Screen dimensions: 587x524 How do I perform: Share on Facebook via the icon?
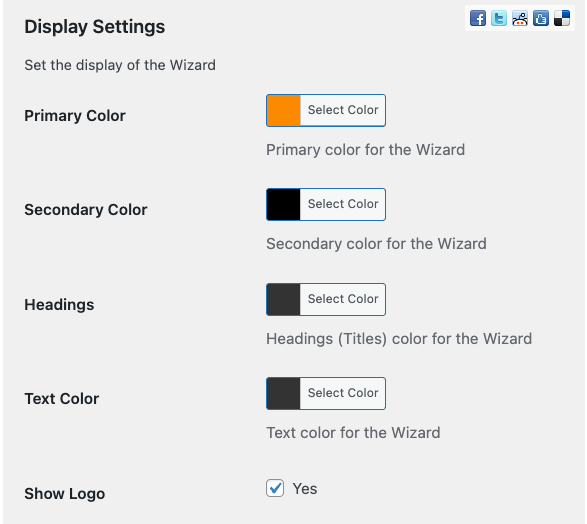pyautogui.click(x=478, y=18)
